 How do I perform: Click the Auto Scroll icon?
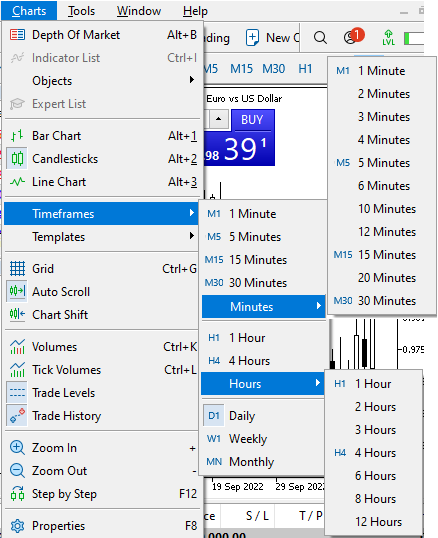17,292
